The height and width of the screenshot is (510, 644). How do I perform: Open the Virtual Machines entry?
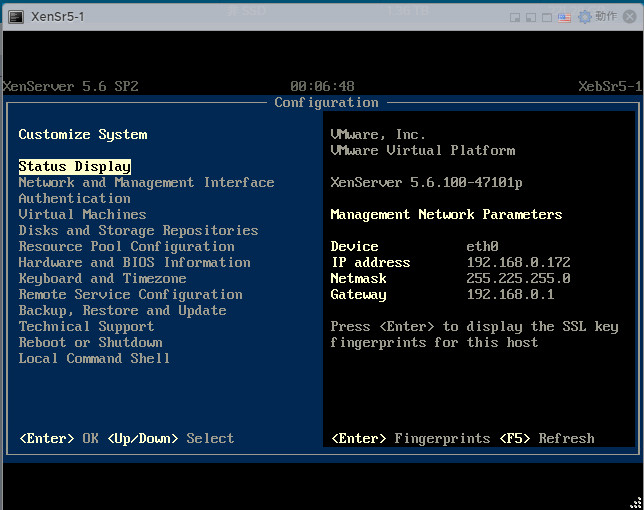82,214
